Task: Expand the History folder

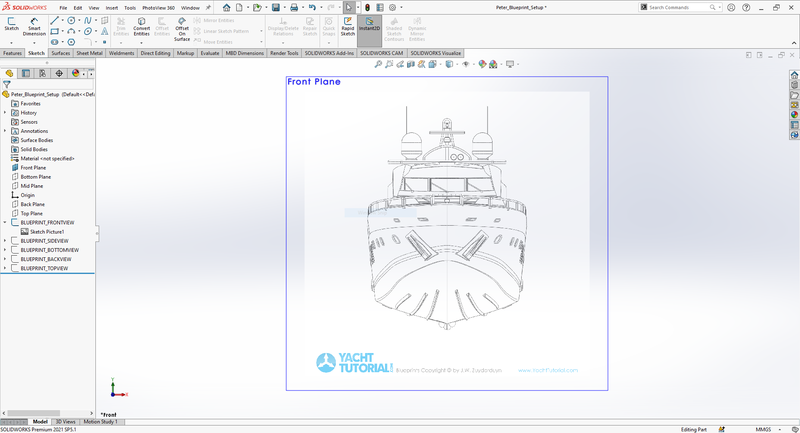Action: [x=5, y=113]
